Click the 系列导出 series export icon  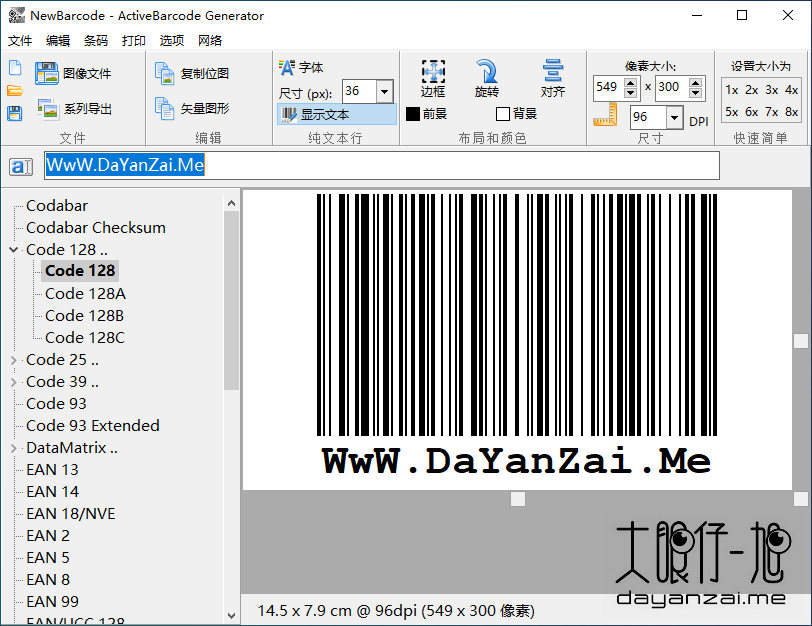pos(48,108)
